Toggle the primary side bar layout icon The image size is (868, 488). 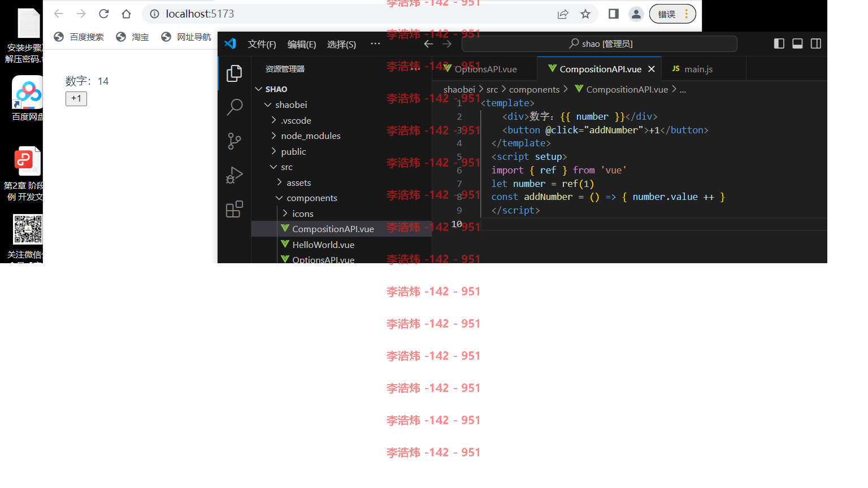[x=779, y=43]
